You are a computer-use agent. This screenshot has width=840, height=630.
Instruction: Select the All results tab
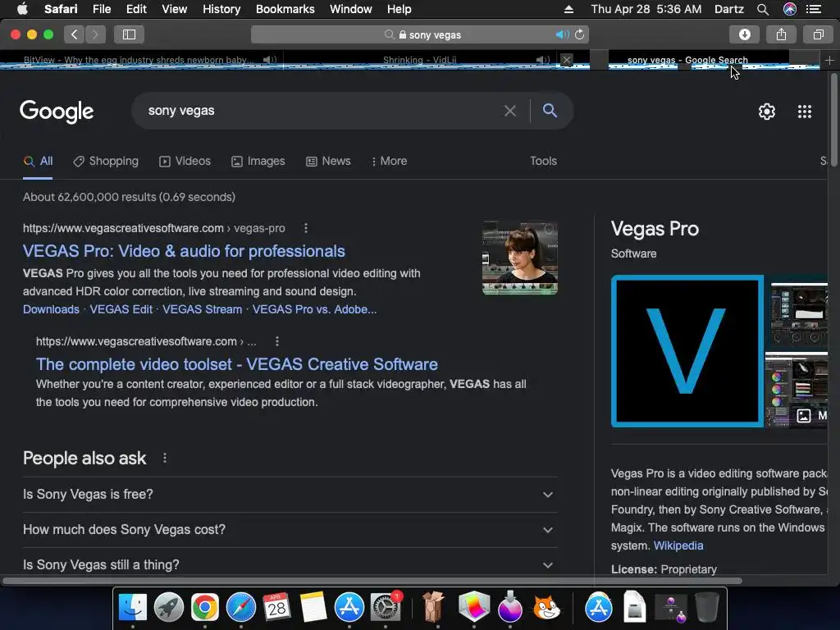[x=38, y=162]
